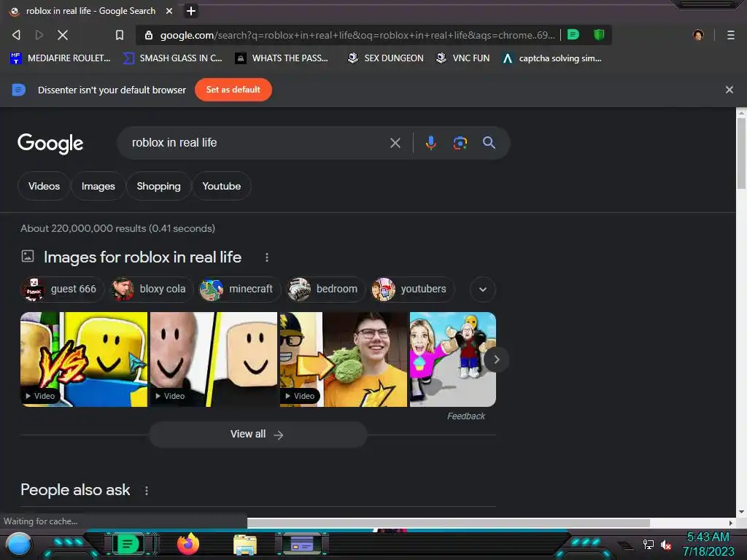
Task: Select the guest 666 image chip
Action: [62, 289]
